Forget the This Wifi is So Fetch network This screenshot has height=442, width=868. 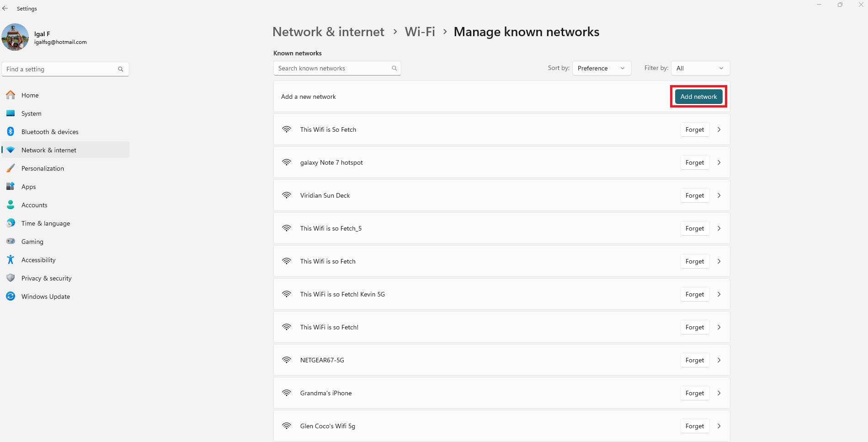[x=694, y=129]
